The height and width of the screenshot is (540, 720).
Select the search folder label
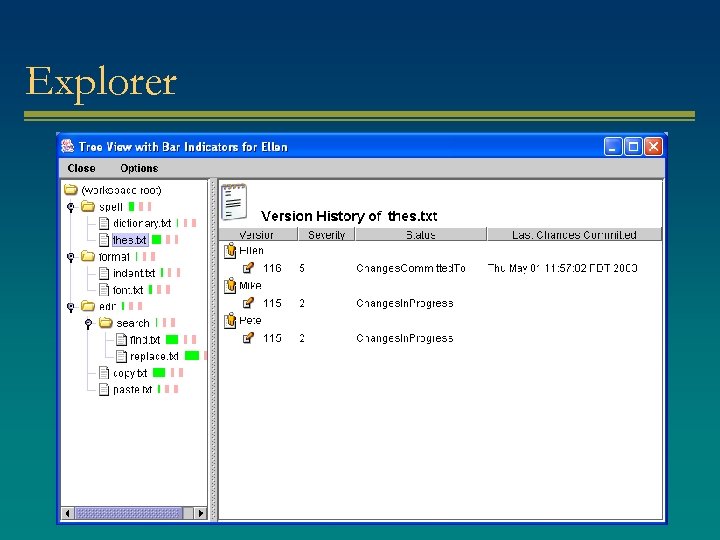coord(133,323)
